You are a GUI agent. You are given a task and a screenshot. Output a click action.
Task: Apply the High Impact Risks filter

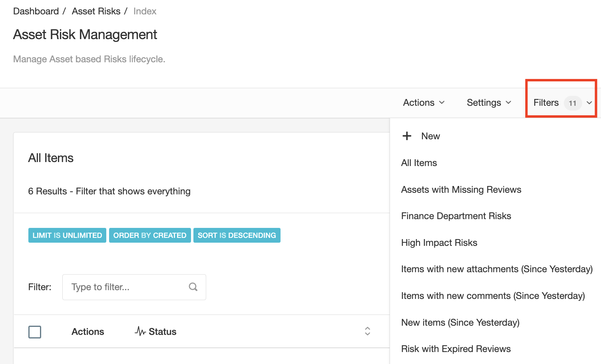439,243
